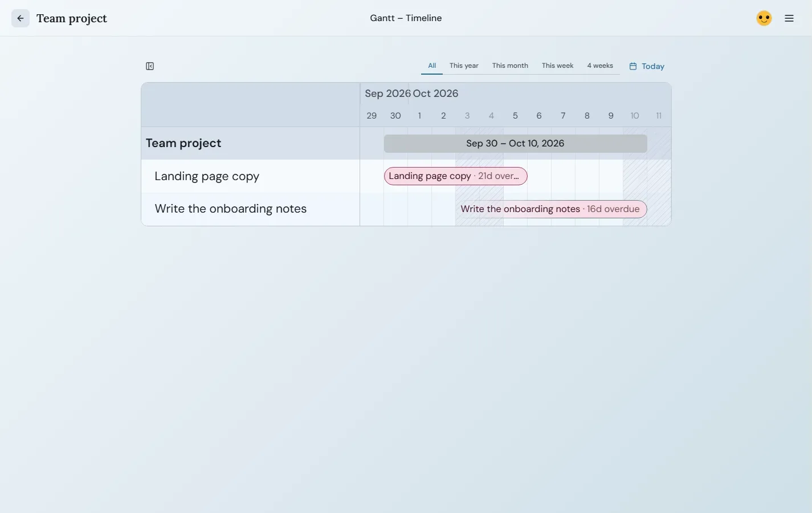Screen dimensions: 812x513
Task: Select the All range tab
Action: coord(432,66)
